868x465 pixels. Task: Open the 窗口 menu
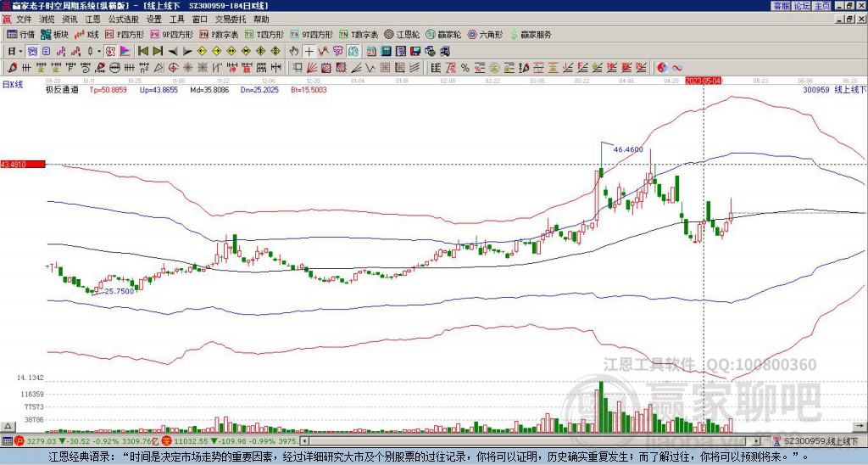point(200,20)
